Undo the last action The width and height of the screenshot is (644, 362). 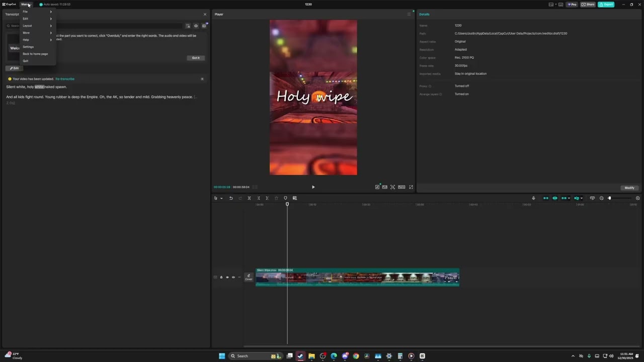tap(231, 198)
